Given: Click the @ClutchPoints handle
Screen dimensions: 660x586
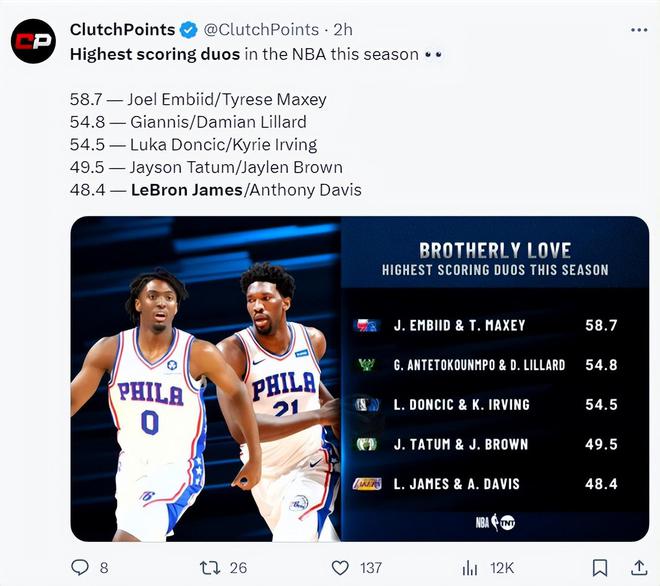Looking at the screenshot, I should click(260, 30).
